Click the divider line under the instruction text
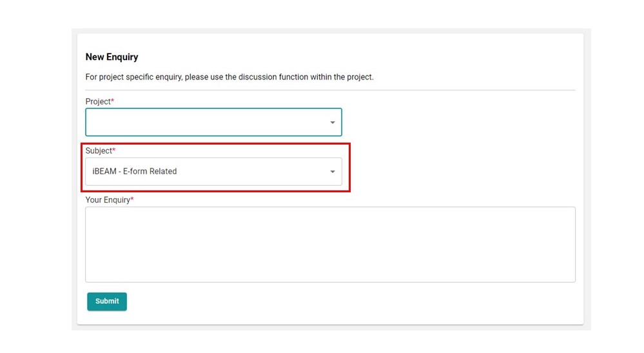The image size is (644, 353). click(330, 90)
